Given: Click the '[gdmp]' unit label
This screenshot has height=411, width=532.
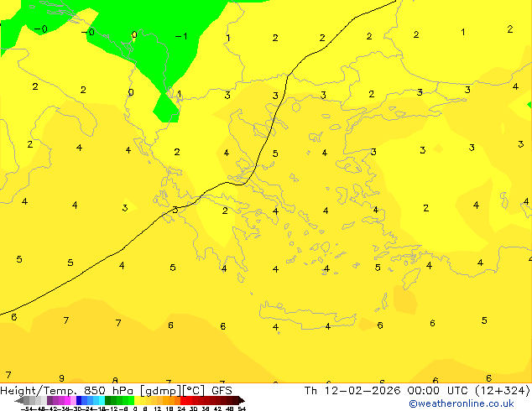Looking at the screenshot, I should (x=160, y=391).
